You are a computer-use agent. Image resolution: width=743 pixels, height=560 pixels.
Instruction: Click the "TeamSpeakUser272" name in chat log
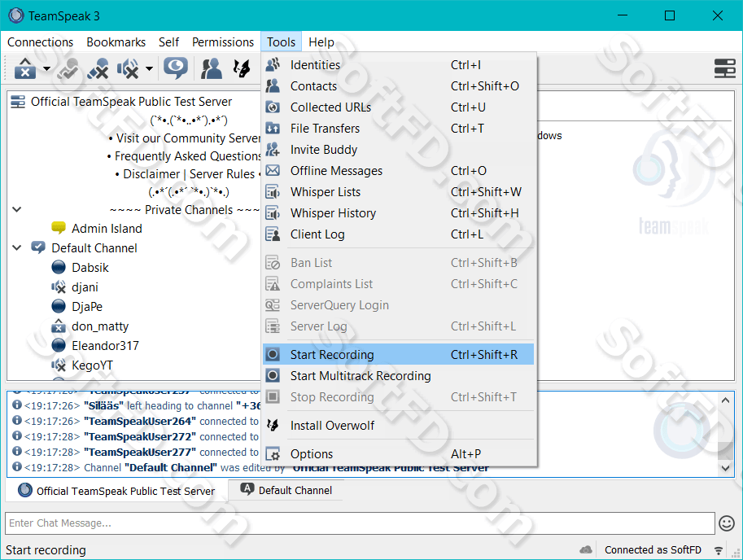[x=140, y=437]
